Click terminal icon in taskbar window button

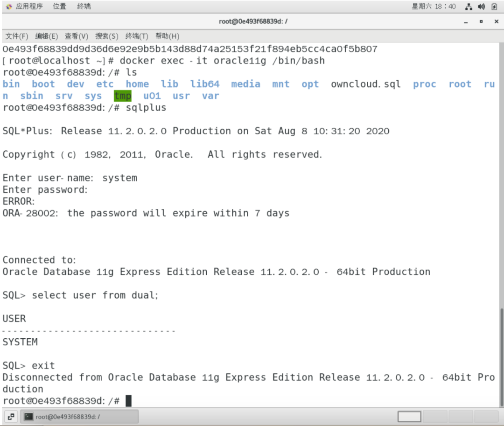pos(28,417)
